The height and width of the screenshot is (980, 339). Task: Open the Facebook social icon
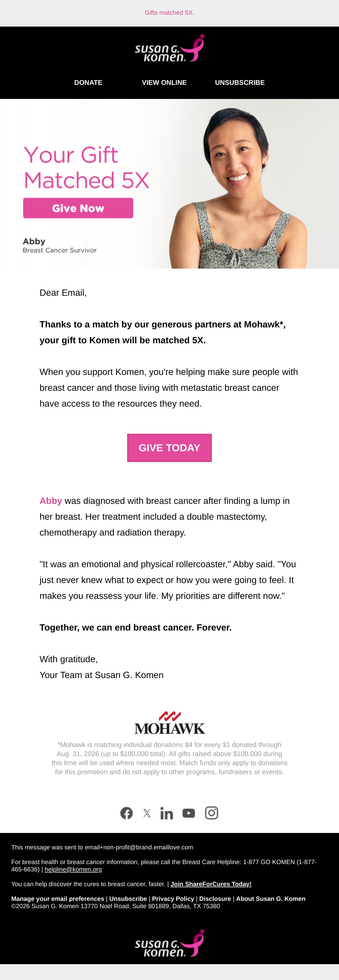(x=127, y=813)
